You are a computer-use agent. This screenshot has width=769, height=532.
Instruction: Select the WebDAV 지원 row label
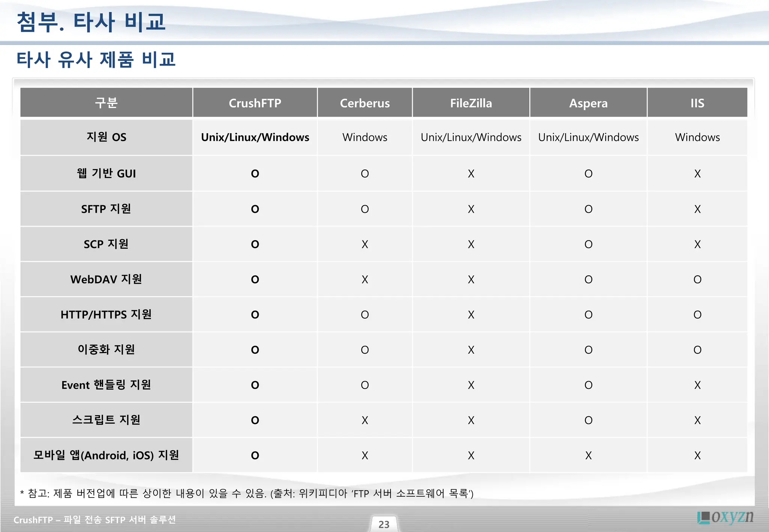106,279
